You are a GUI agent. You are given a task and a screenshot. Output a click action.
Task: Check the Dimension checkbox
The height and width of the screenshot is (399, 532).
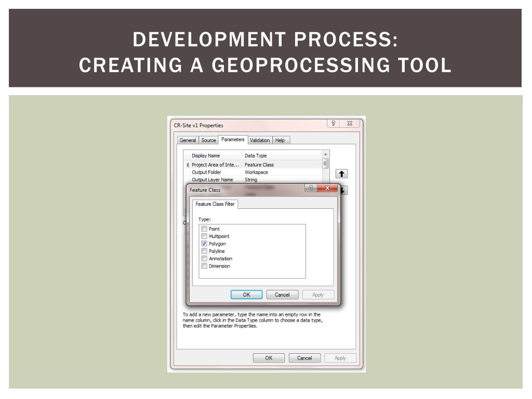pyautogui.click(x=204, y=266)
